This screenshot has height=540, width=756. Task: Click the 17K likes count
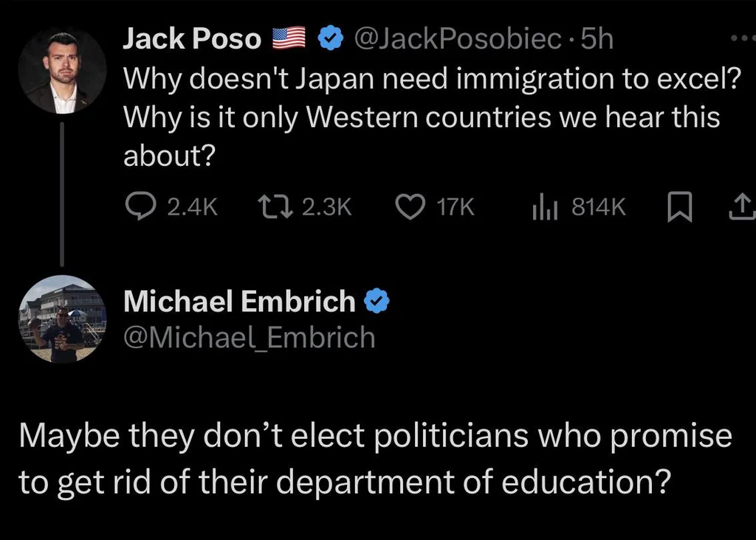point(456,207)
